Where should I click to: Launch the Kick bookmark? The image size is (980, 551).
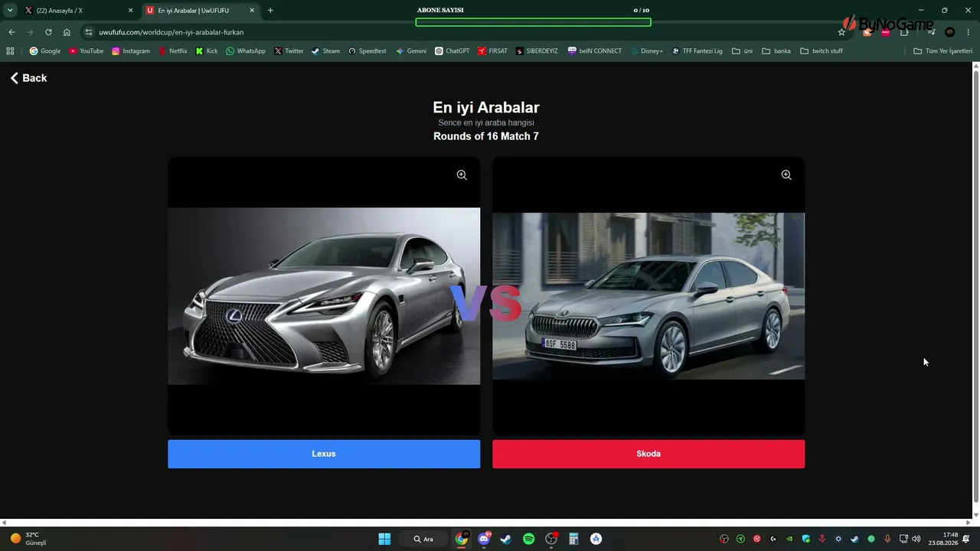[207, 51]
